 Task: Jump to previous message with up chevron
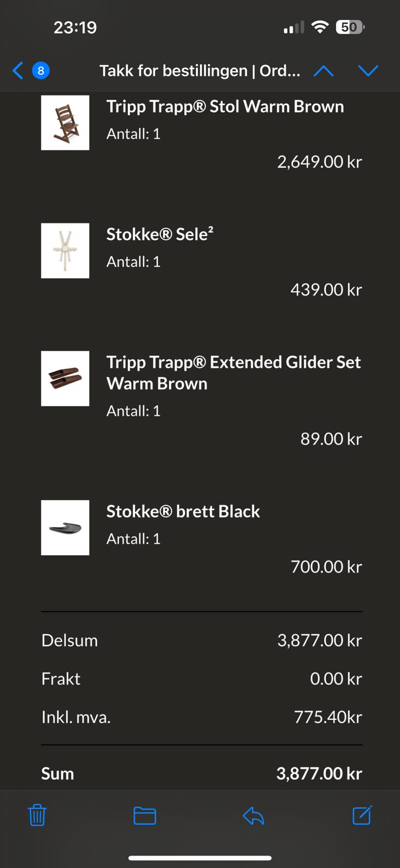(x=324, y=71)
